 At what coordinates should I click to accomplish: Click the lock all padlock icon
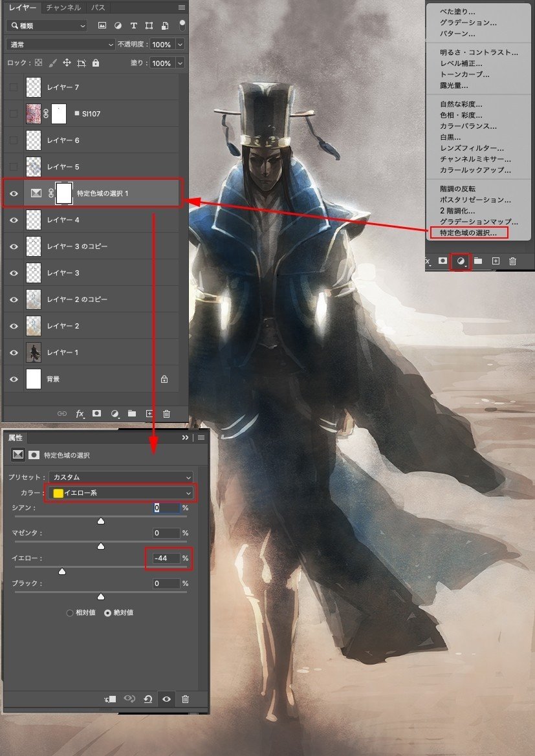96,63
